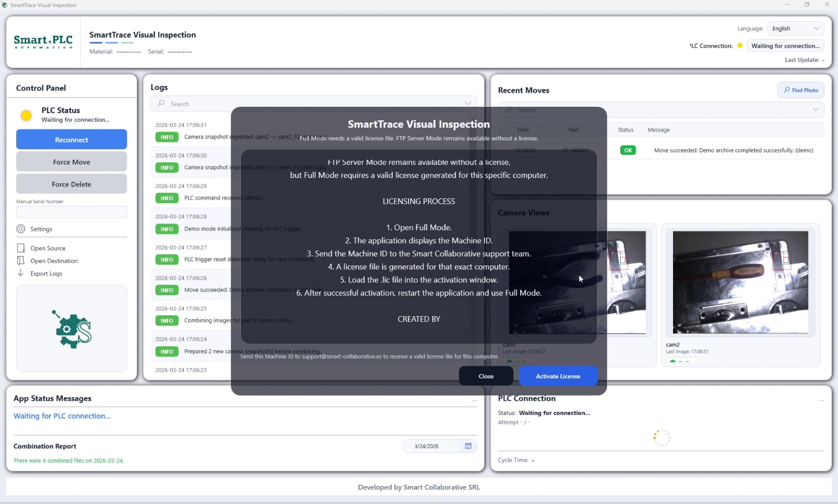
Task: Click the calendar icon beside 3/24/2026
Action: coord(468,446)
